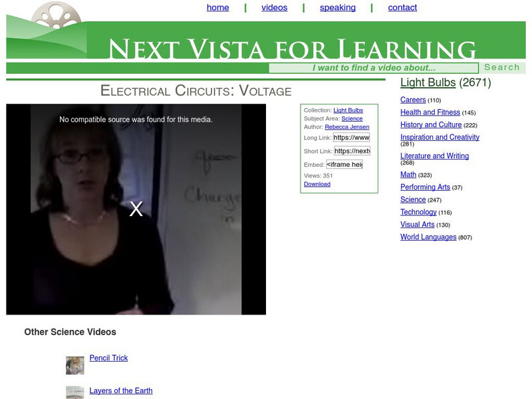Open the speaking page

pos(338,7)
